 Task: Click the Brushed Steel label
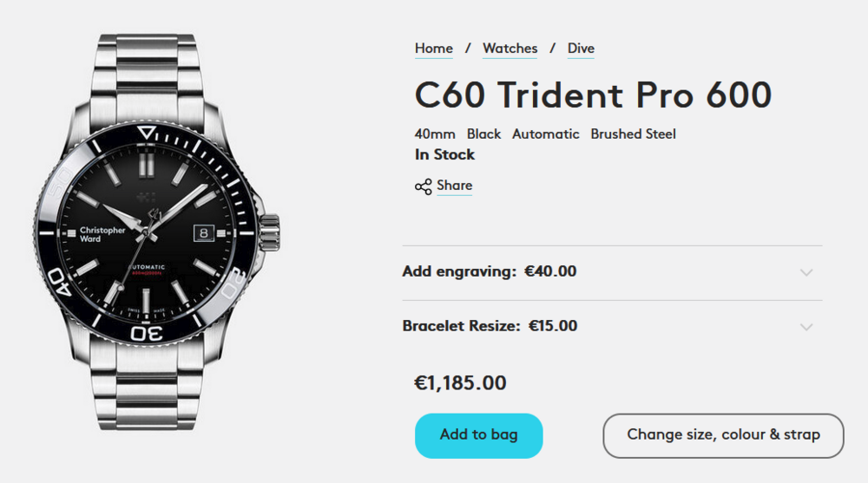(633, 134)
